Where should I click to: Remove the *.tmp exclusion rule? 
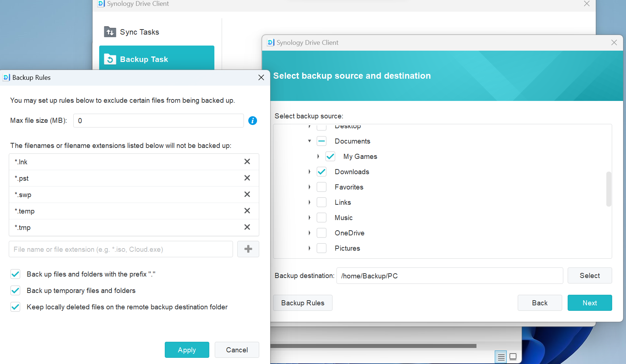point(247,227)
